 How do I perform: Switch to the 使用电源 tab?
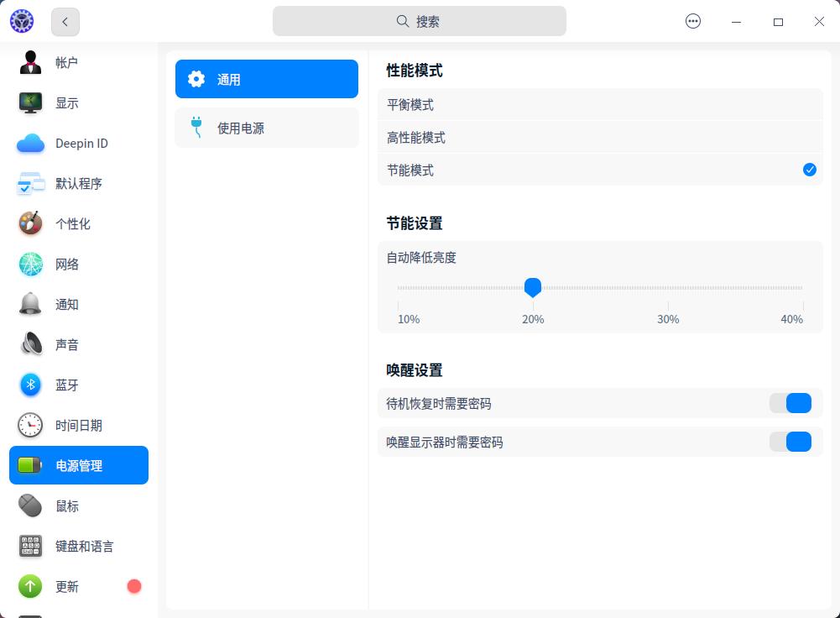click(267, 127)
